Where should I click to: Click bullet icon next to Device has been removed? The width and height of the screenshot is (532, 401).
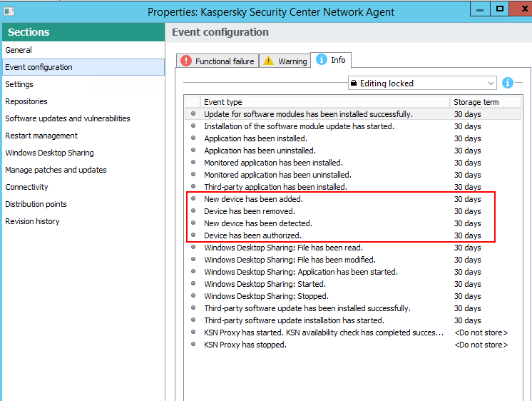193,211
